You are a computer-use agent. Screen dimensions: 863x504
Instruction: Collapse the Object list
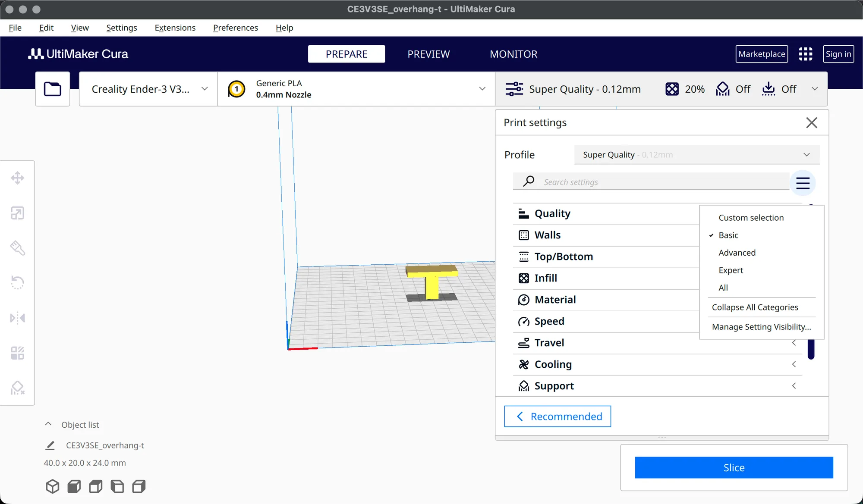48,424
